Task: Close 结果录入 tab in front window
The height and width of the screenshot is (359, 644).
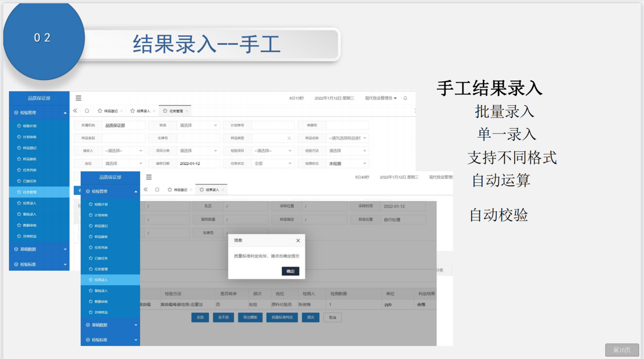Action: pos(223,190)
